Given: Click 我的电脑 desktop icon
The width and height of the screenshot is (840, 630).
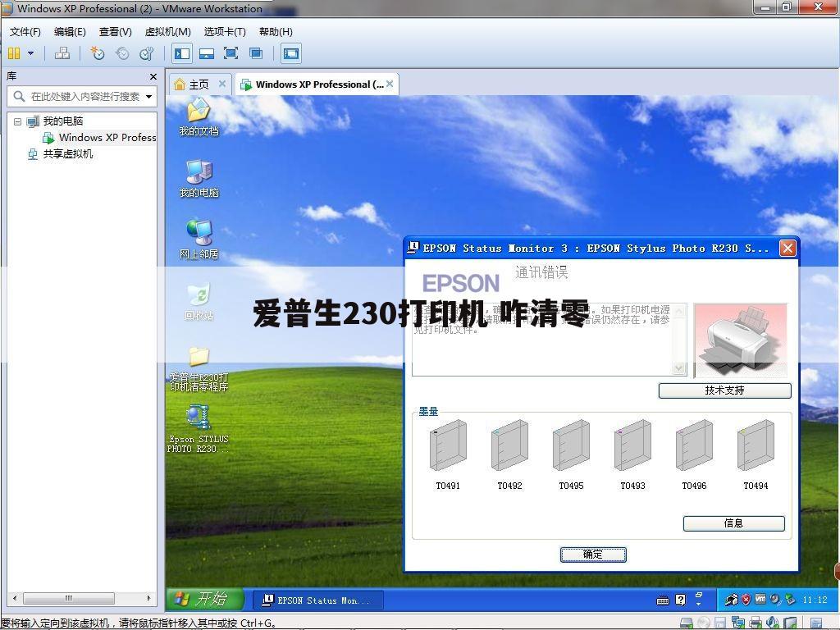Looking at the screenshot, I should click(199, 178).
